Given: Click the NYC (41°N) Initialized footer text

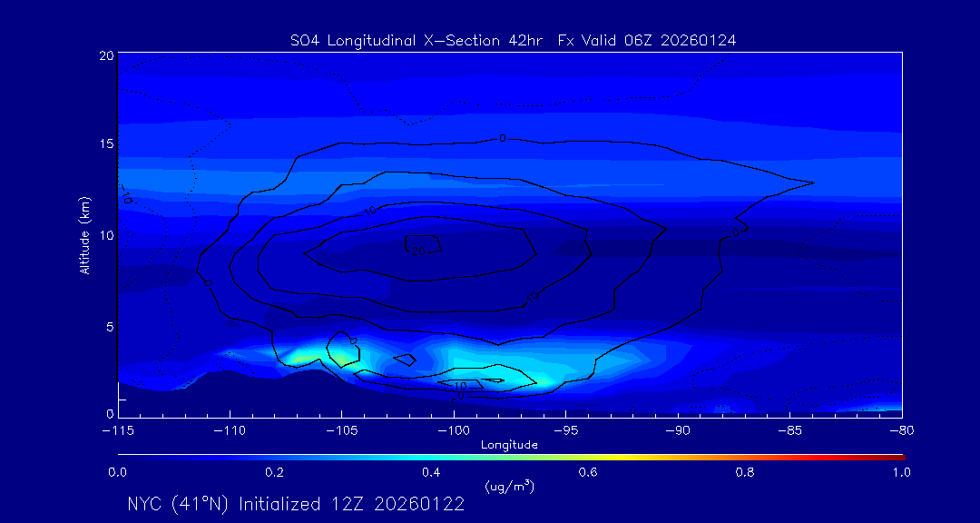Looking at the screenshot, I should (296, 505).
